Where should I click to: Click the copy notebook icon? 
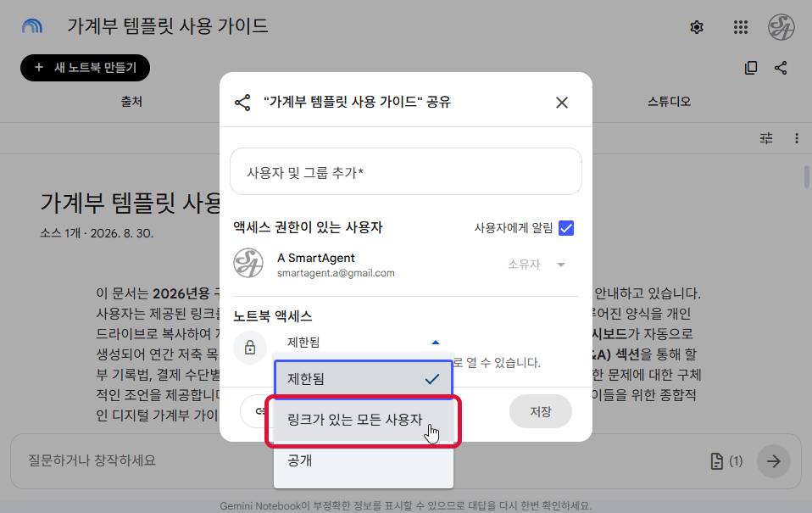pyautogui.click(x=751, y=68)
